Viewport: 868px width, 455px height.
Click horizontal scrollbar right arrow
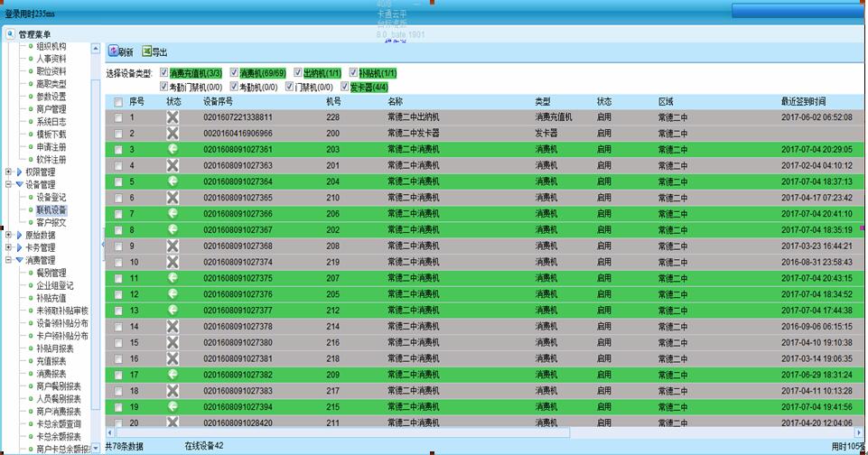859,432
